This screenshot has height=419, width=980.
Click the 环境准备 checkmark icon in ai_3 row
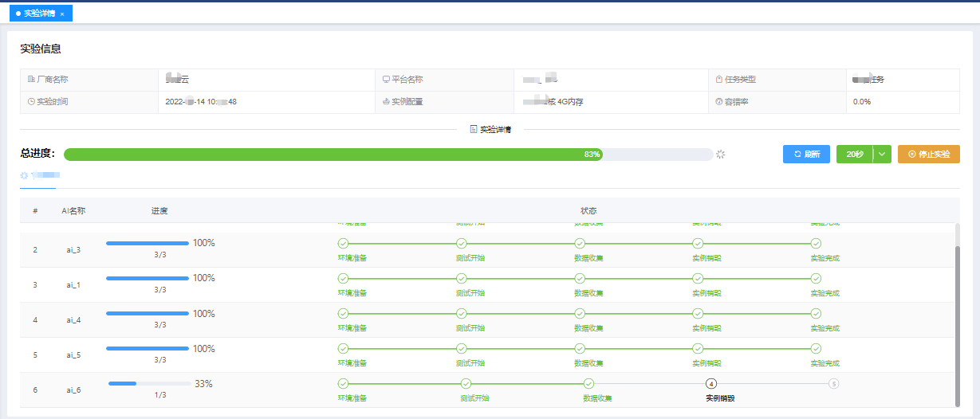pos(343,244)
